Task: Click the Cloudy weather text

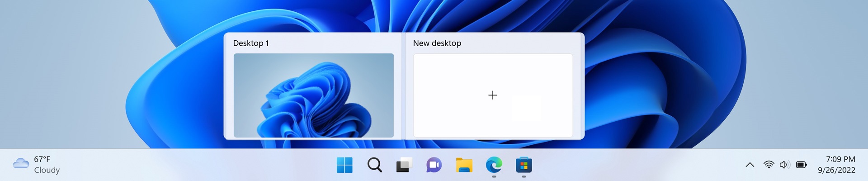Action: coord(47,170)
